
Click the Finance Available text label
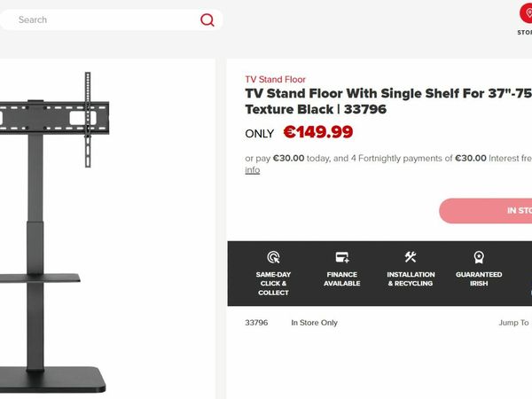pos(341,279)
